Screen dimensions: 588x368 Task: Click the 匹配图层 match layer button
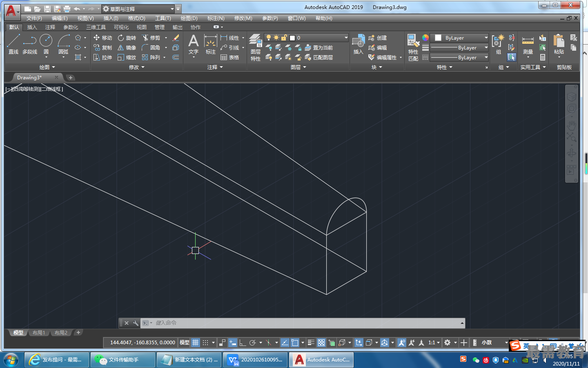(x=319, y=57)
